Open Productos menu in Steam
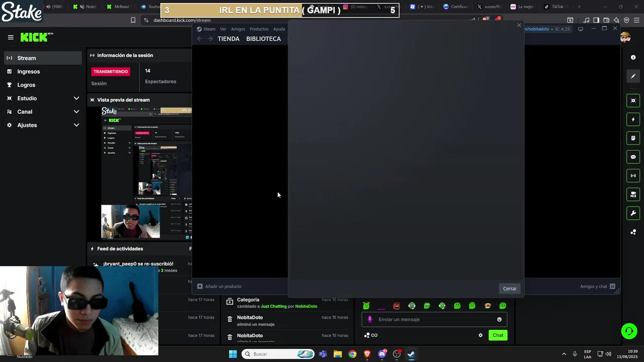Image resolution: width=644 pixels, height=362 pixels. pyautogui.click(x=259, y=29)
